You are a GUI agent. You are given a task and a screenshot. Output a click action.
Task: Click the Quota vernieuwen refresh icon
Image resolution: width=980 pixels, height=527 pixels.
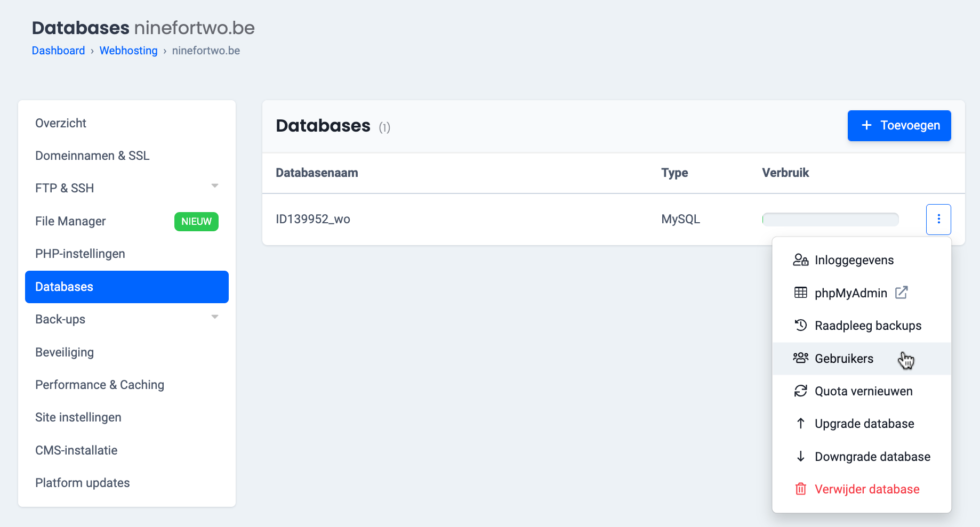[x=800, y=391]
